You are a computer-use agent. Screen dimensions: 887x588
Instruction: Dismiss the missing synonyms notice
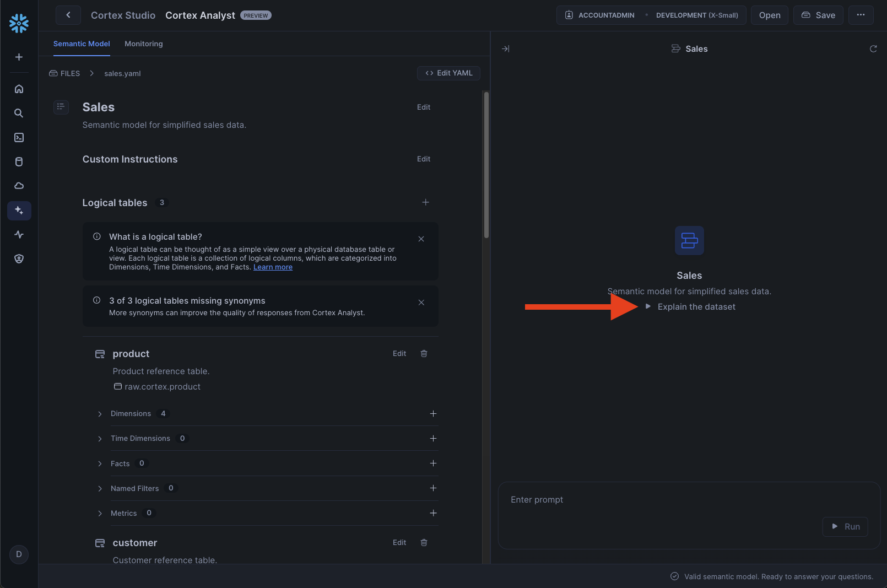pyautogui.click(x=421, y=303)
